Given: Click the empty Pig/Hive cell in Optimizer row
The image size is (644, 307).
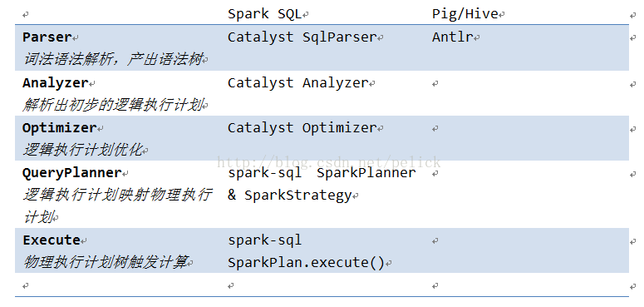Looking at the screenshot, I should [x=528, y=138].
